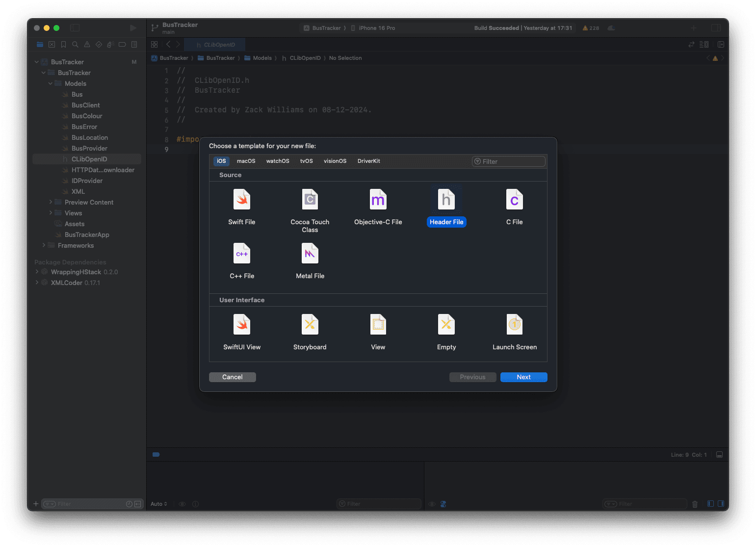Switch to the iOS platform tab
756x547 pixels.
(x=221, y=161)
